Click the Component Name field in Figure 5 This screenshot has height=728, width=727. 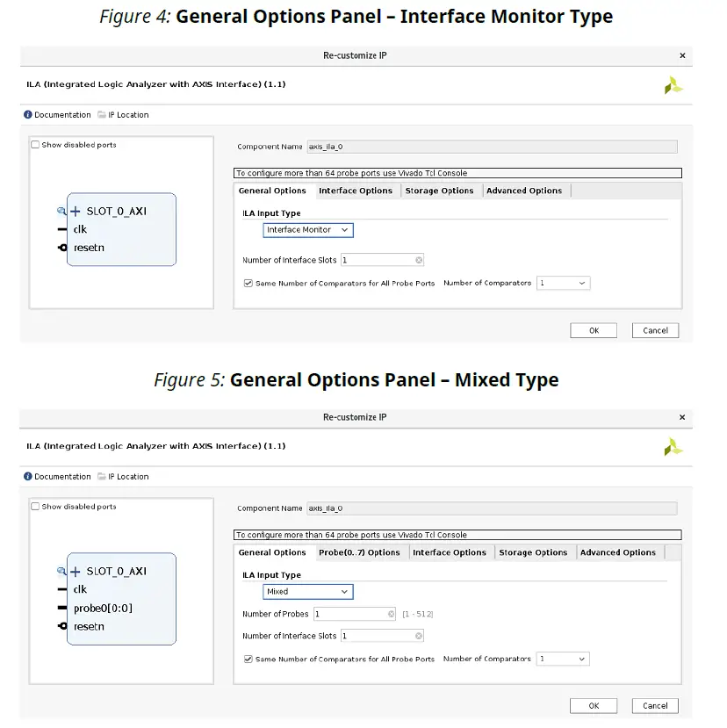point(492,508)
